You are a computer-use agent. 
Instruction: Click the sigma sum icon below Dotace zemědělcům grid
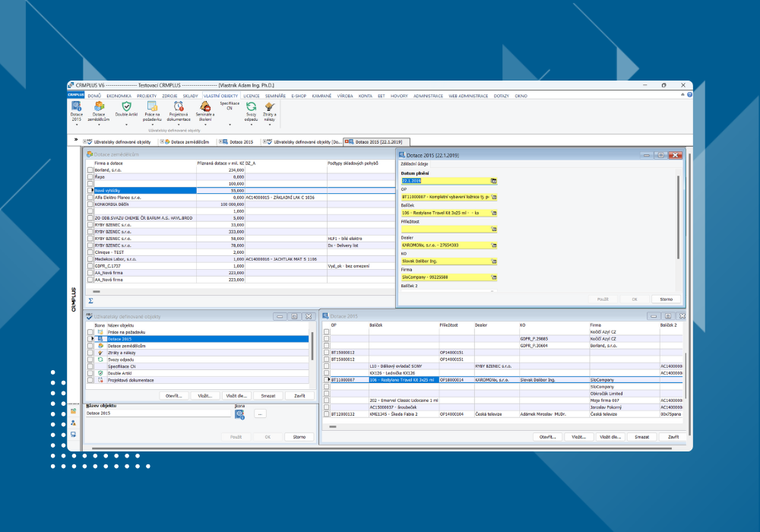(x=90, y=301)
